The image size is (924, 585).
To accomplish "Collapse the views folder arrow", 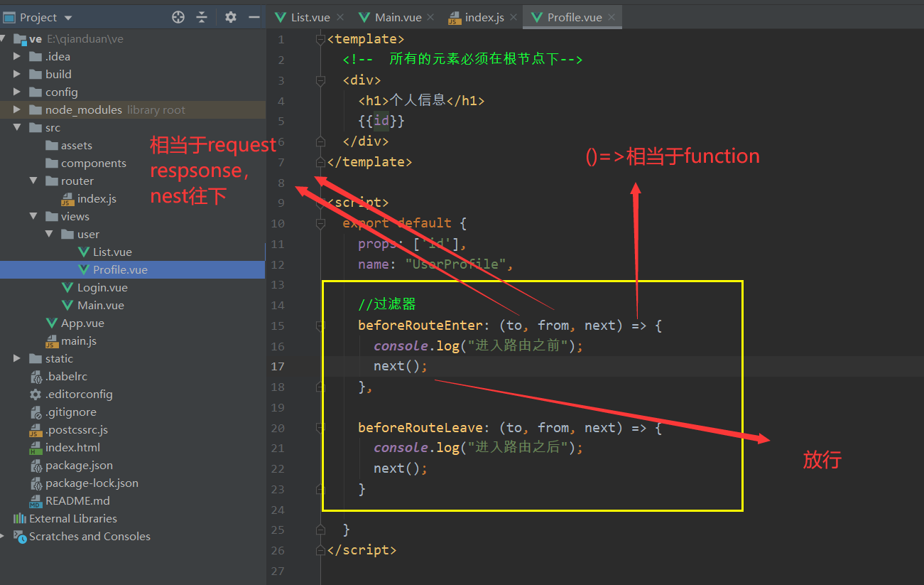I will click(x=33, y=217).
